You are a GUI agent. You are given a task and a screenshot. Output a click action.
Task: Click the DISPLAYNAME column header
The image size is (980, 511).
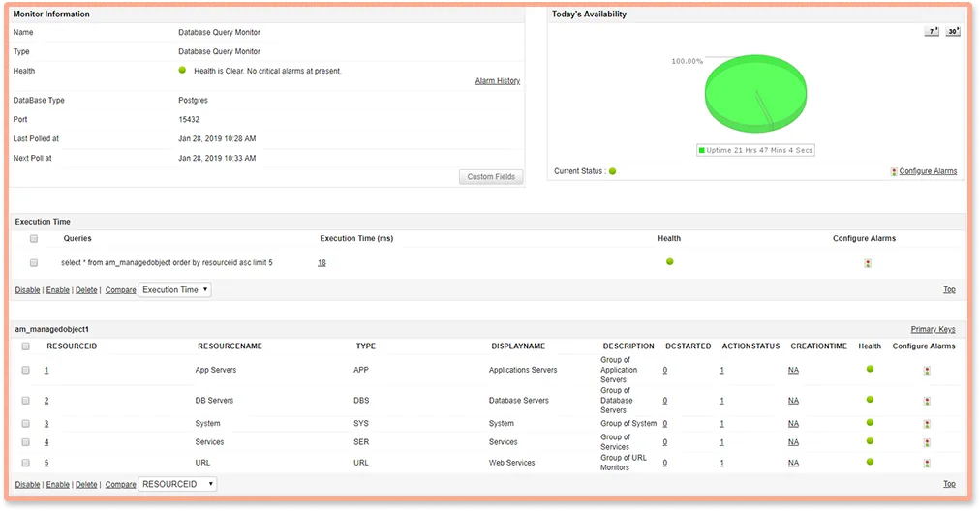(518, 346)
